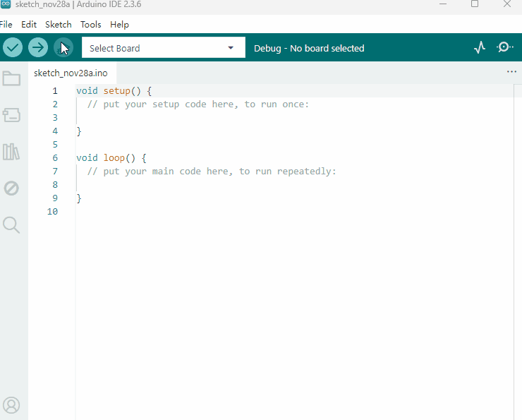Click the 'put your main code here' comment
The width and height of the screenshot is (522, 420).
point(212,172)
